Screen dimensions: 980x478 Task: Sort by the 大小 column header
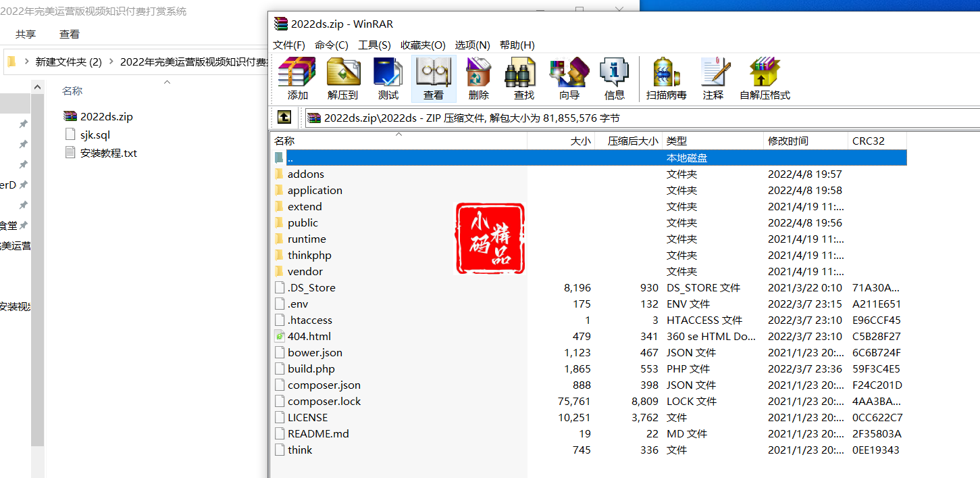(561, 141)
